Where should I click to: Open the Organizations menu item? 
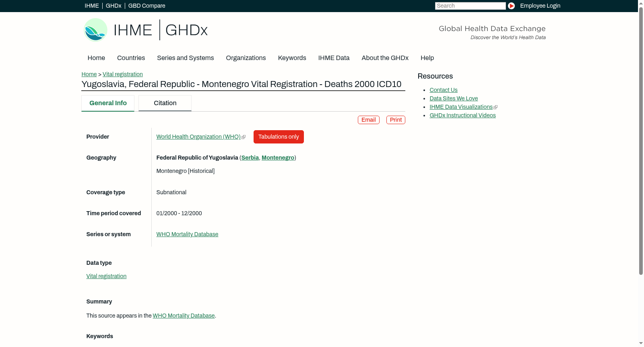[246, 58]
